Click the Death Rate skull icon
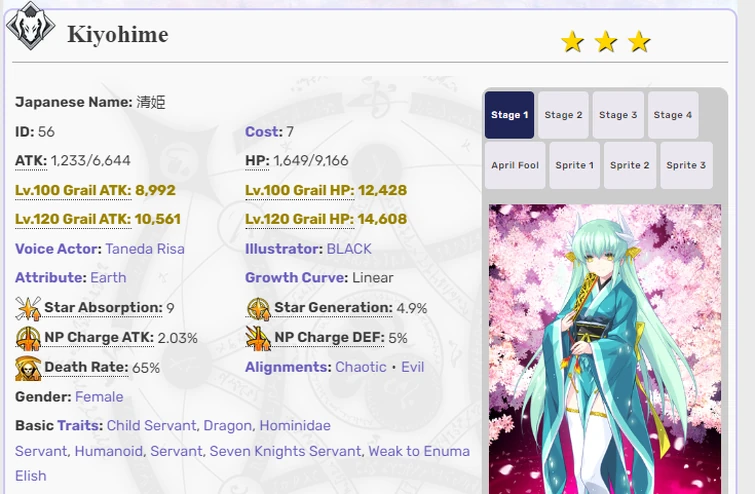This screenshot has width=755, height=494. click(28, 368)
